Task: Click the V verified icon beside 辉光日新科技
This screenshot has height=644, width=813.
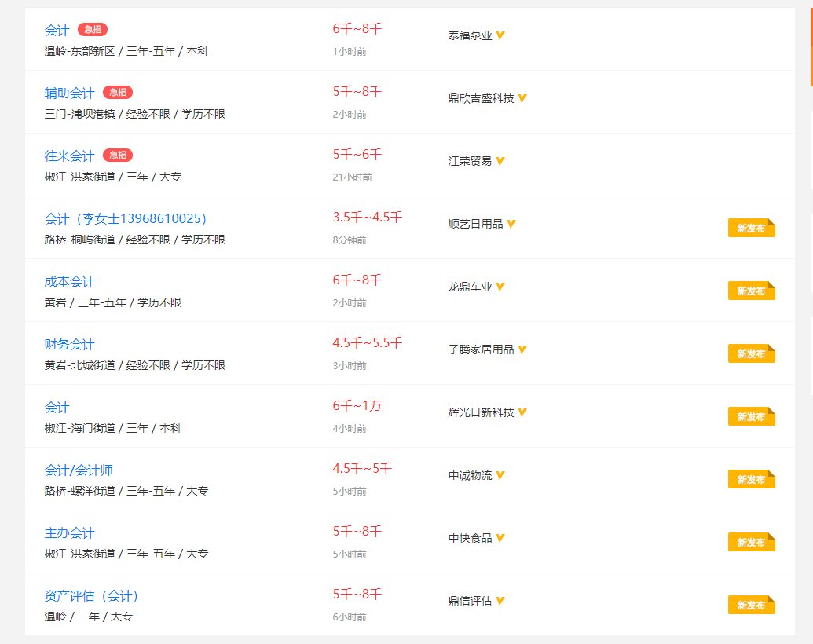Action: (x=522, y=412)
